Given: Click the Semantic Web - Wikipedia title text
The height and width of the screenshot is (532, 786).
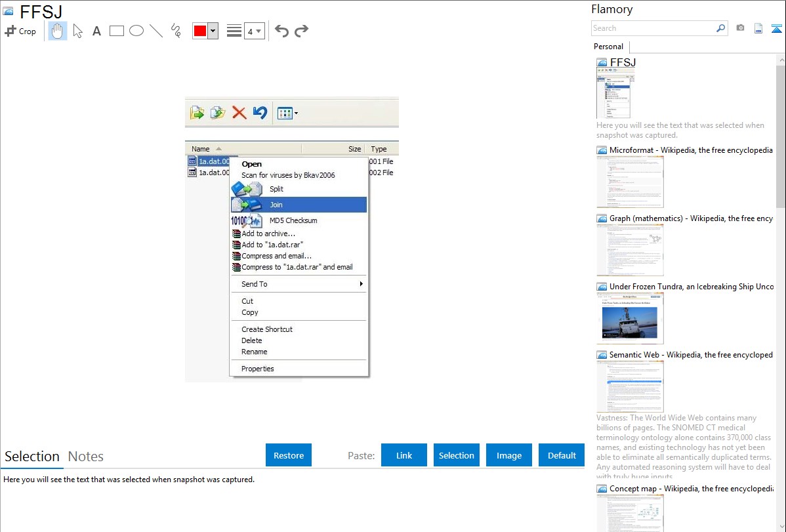Looking at the screenshot, I should tap(691, 354).
